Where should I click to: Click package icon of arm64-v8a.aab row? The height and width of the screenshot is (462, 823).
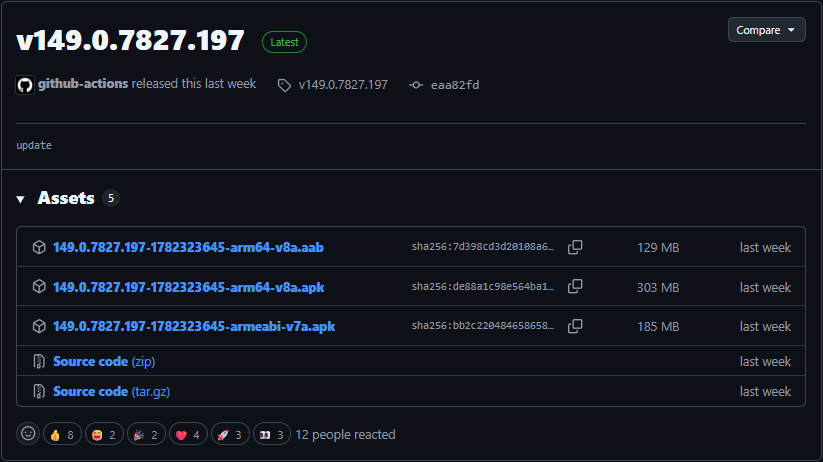[39, 247]
